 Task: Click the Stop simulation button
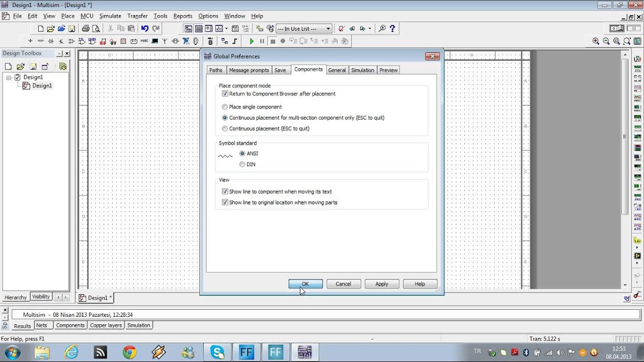(x=273, y=41)
